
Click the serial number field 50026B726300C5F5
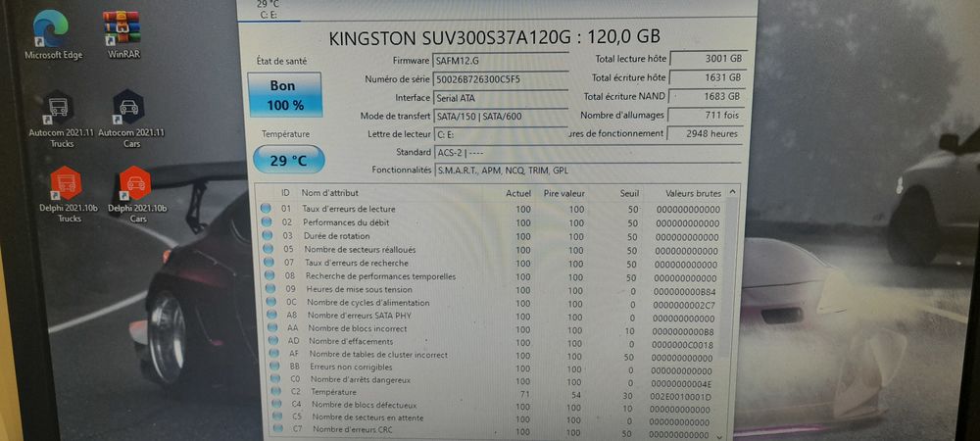coord(500,78)
